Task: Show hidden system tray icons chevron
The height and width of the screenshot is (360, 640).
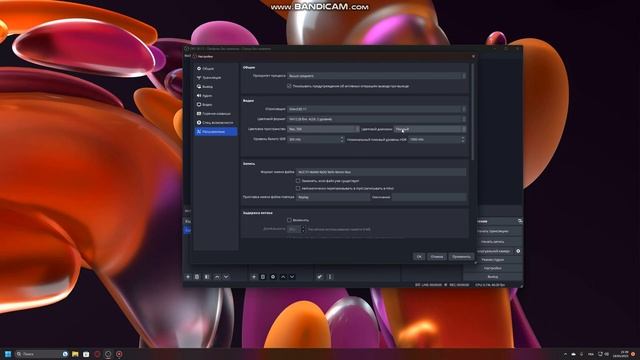Action: pos(565,354)
